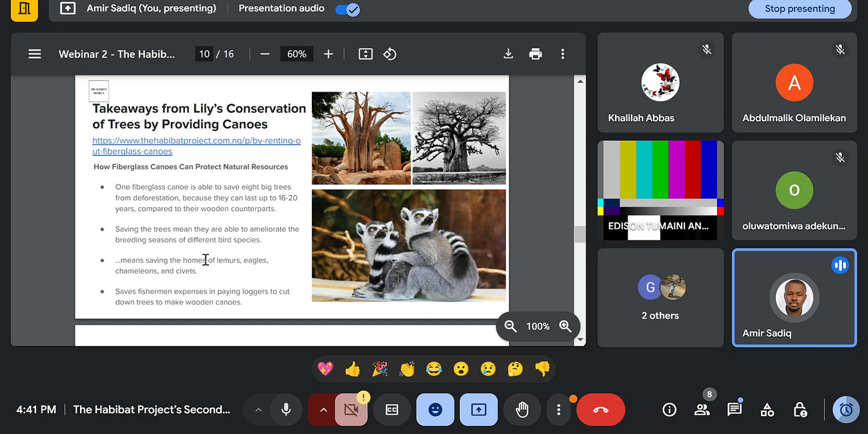Edit the page number field showing 10
This screenshot has height=434, width=868.
tap(204, 54)
